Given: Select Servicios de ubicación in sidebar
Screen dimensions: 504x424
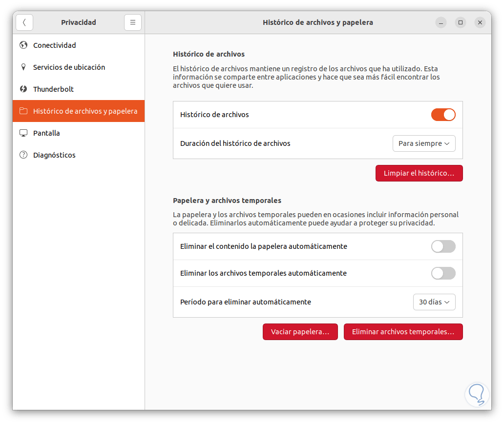Looking at the screenshot, I should (x=69, y=67).
